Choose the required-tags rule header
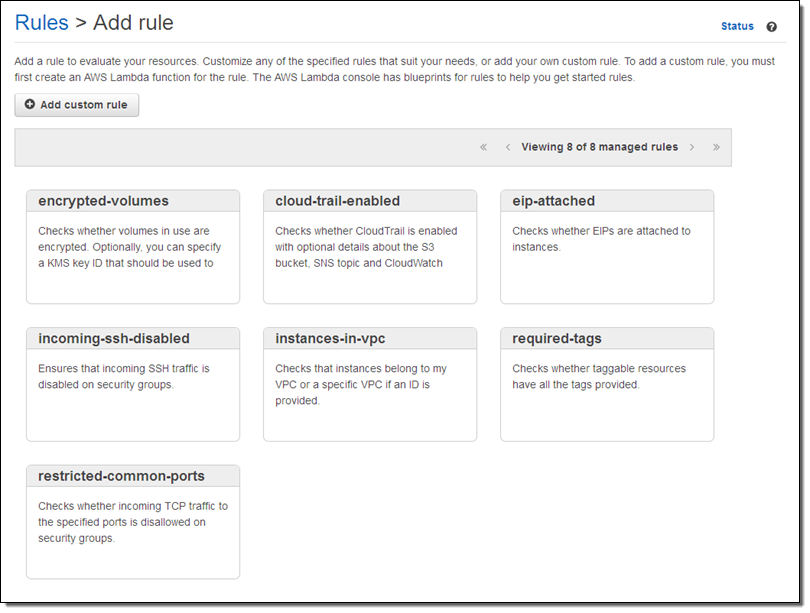Image resolution: width=810 pixels, height=613 pixels. pos(557,339)
